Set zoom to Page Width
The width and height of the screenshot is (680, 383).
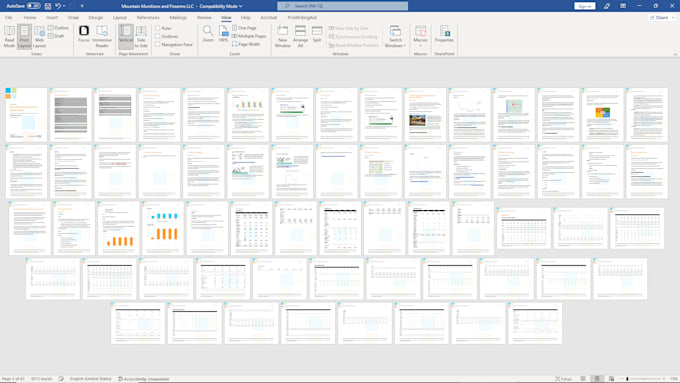pos(246,44)
